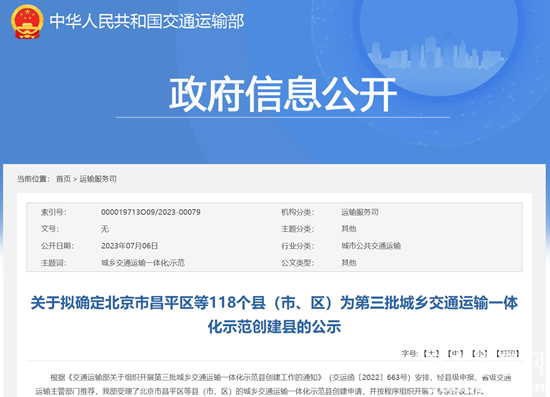Screen dimensions: 550x397
Task: Click the 公文类型 value 其他
Action: click(x=349, y=263)
